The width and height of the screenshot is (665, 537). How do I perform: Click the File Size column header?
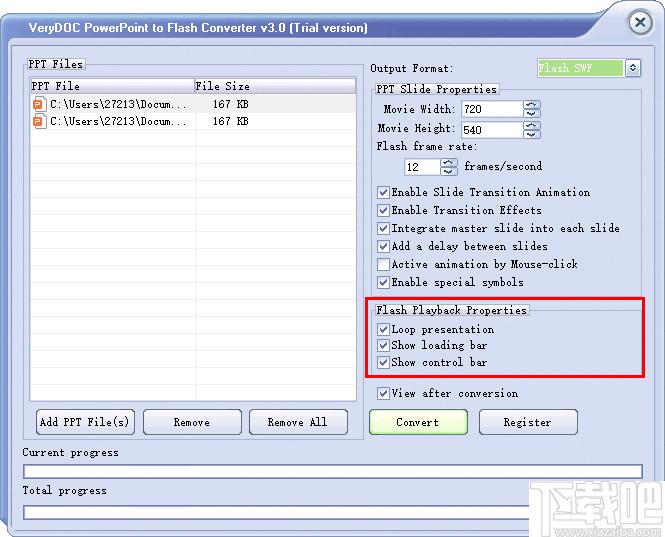(x=275, y=86)
